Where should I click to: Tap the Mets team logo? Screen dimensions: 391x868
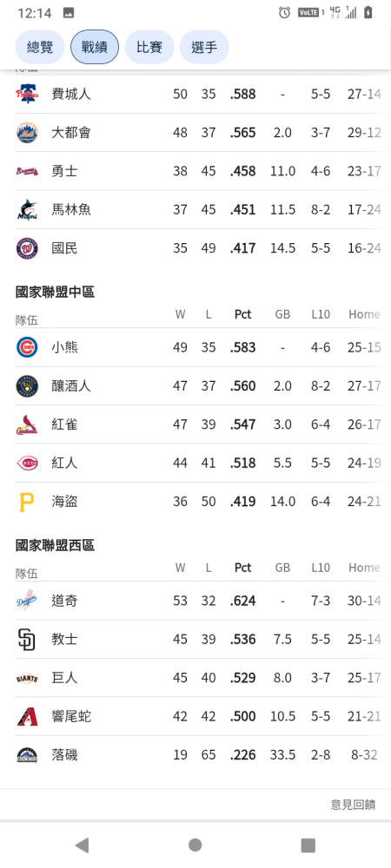(x=27, y=133)
